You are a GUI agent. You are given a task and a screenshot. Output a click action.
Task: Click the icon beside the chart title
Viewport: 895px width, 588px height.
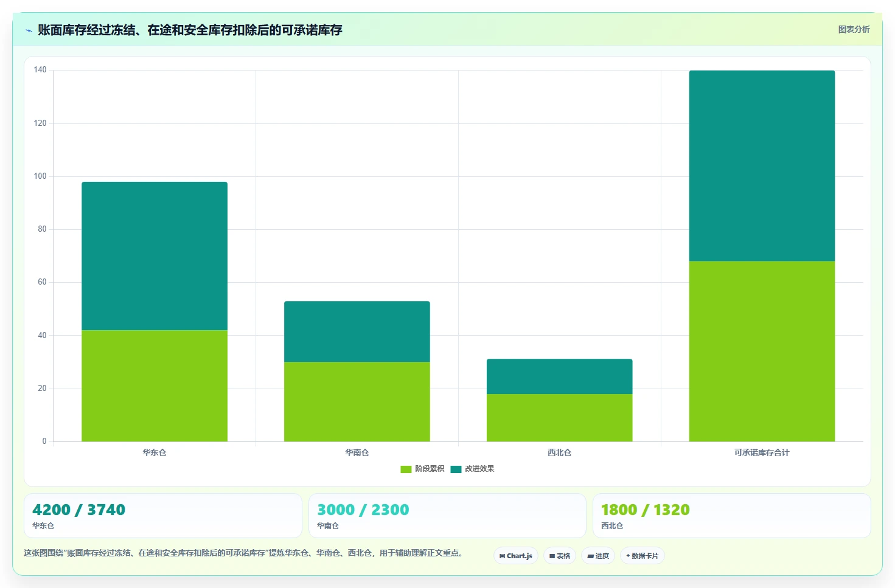[x=29, y=30]
